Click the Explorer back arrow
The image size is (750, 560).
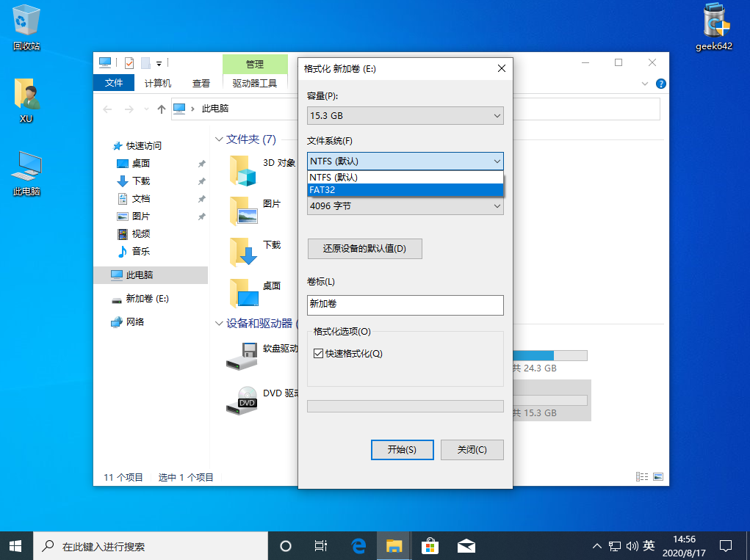pos(108,109)
